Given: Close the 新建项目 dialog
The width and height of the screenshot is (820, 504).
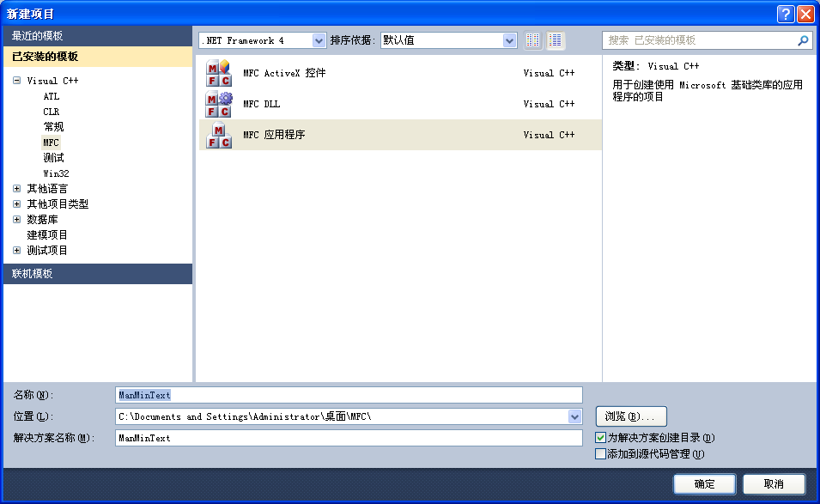Looking at the screenshot, I should pos(805,14).
